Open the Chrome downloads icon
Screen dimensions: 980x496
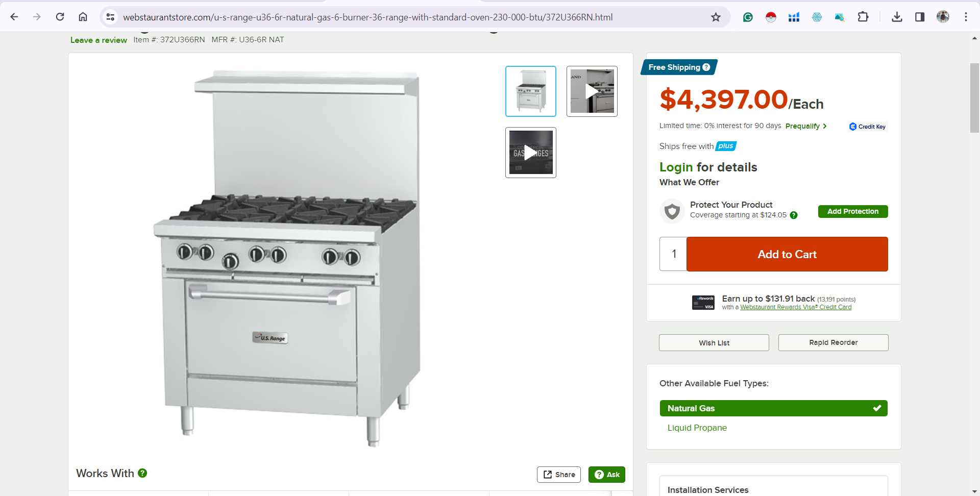pyautogui.click(x=896, y=17)
